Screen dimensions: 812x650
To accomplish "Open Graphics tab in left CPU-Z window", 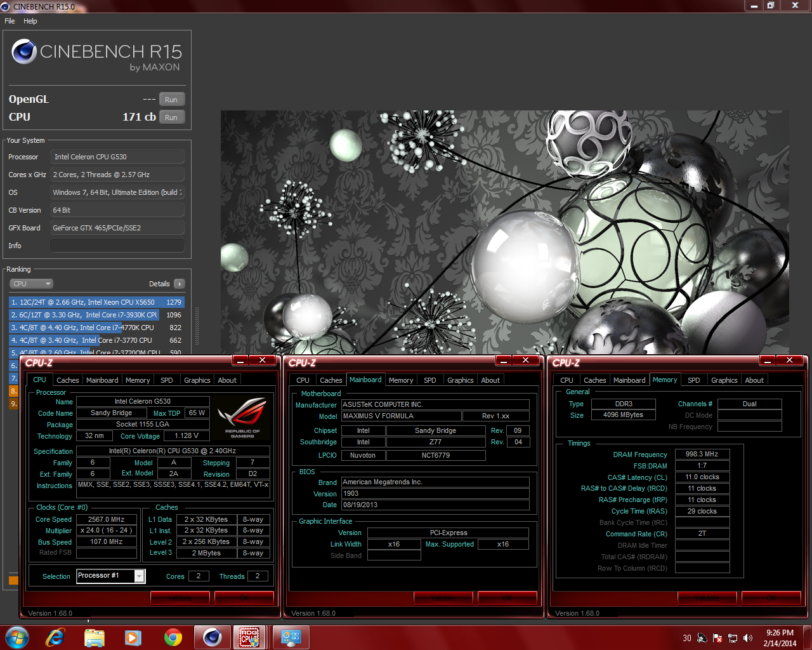I will [197, 380].
